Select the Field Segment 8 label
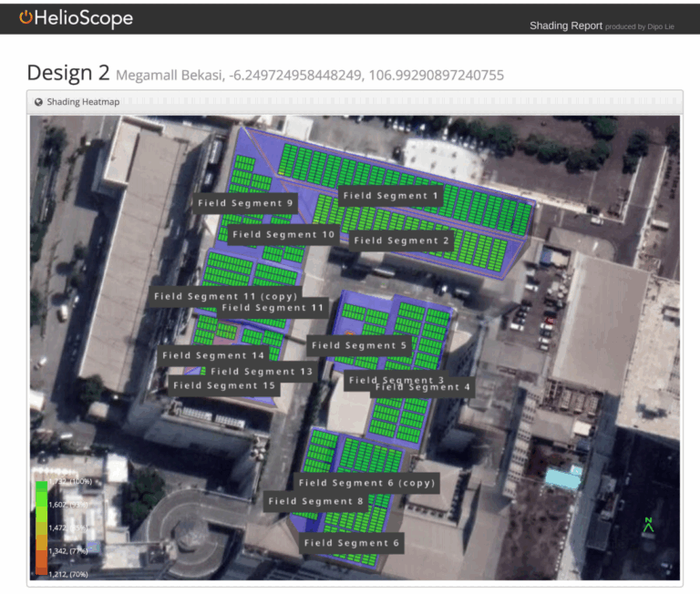 pyautogui.click(x=315, y=502)
